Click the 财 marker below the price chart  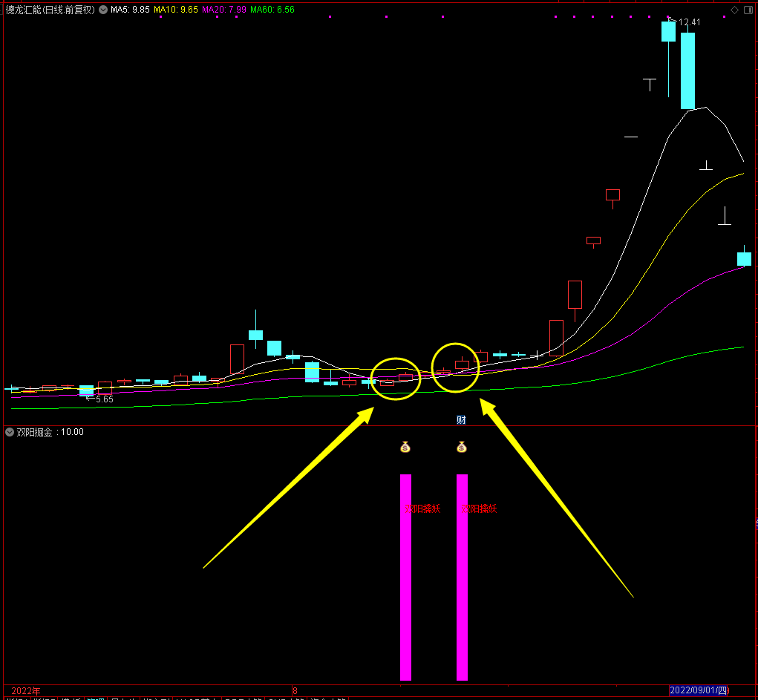(x=461, y=419)
